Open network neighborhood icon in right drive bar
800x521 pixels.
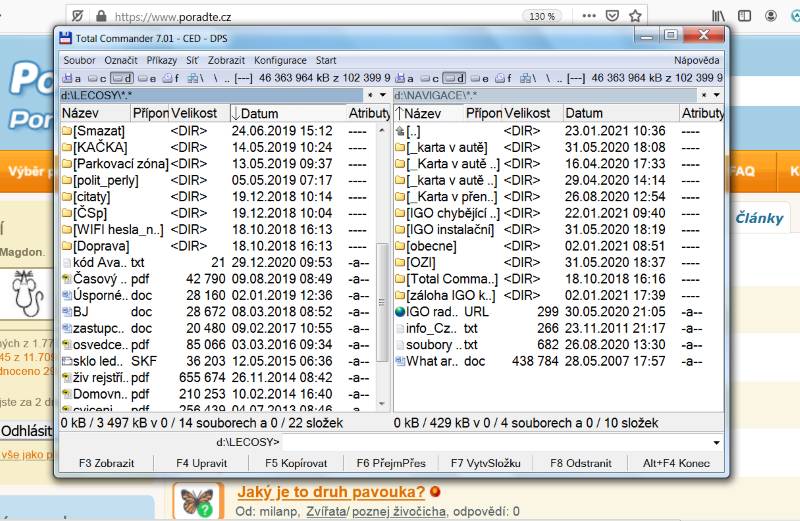coord(528,78)
